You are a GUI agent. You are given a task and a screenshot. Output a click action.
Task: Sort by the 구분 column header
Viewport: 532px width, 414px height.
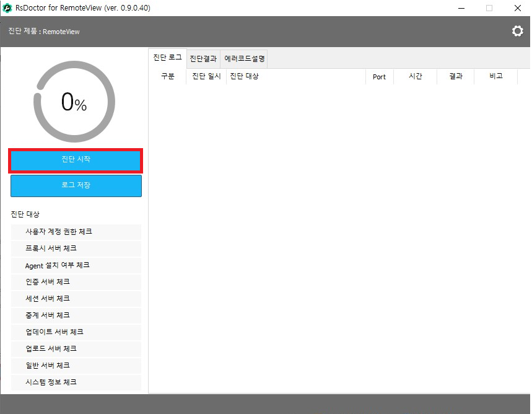167,76
